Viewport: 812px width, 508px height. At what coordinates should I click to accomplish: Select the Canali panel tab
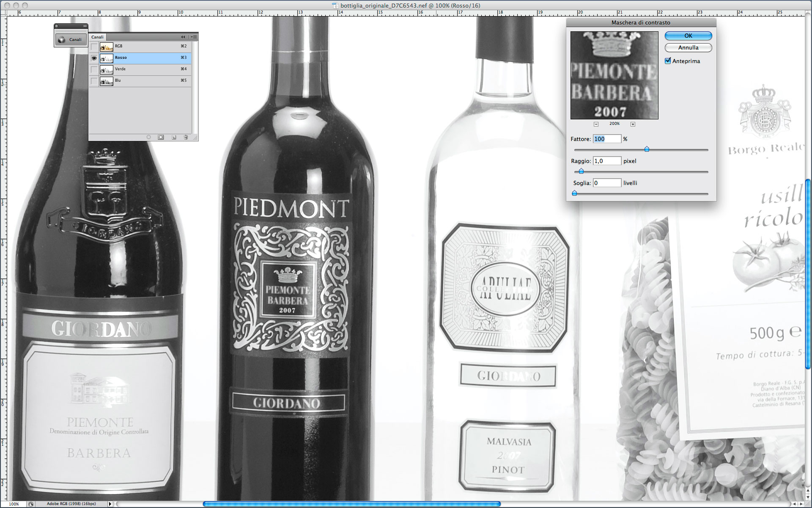tap(97, 37)
